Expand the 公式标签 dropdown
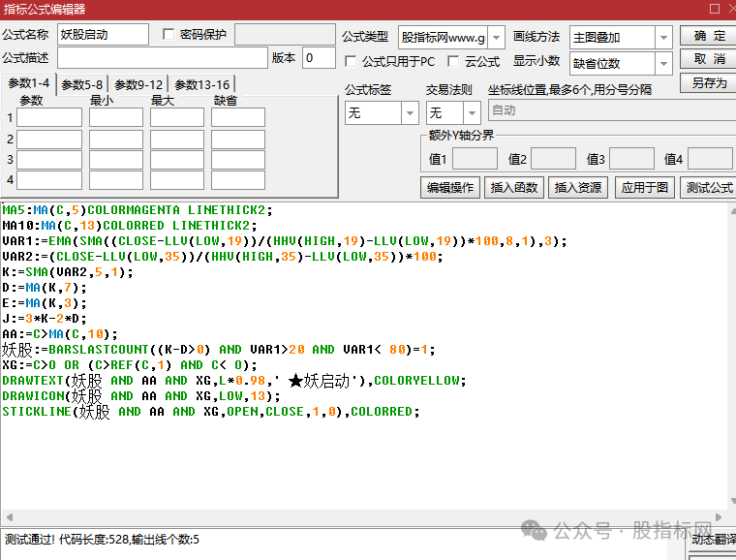This screenshot has width=736, height=560. 410,112
